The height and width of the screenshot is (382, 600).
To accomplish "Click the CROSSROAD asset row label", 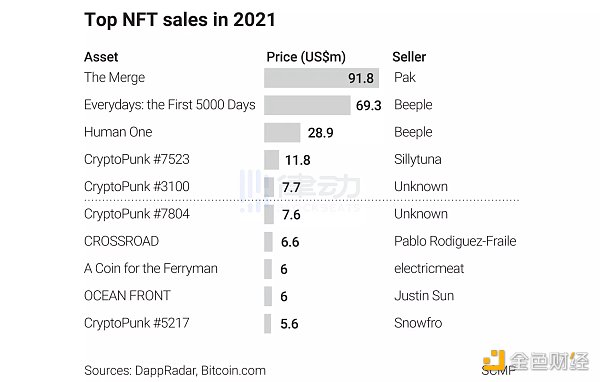I will [121, 241].
